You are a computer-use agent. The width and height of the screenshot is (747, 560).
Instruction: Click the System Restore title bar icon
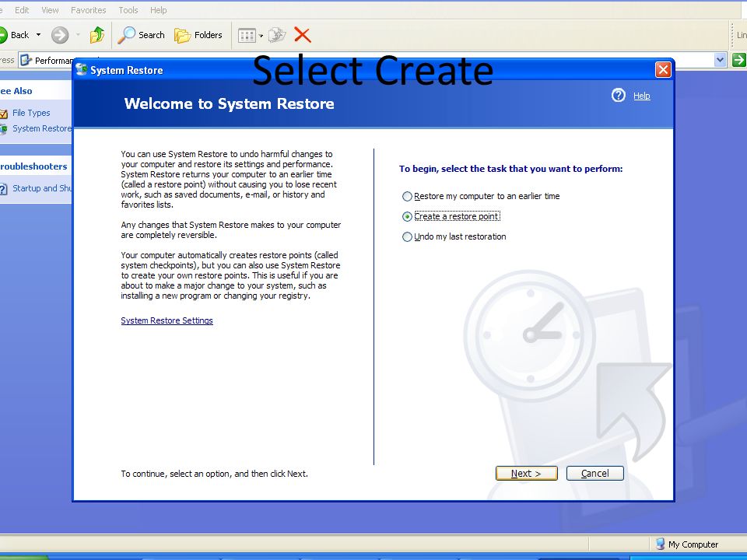tap(82, 69)
